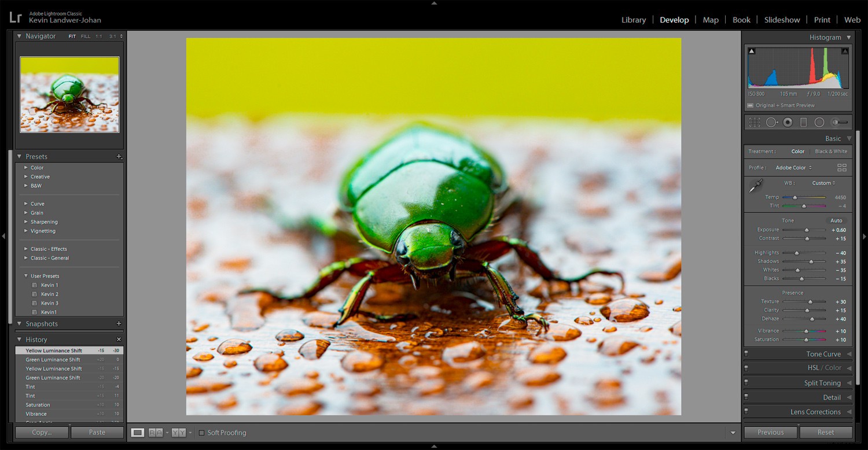Open the Slideshow module
This screenshot has height=450, width=868.
click(782, 19)
